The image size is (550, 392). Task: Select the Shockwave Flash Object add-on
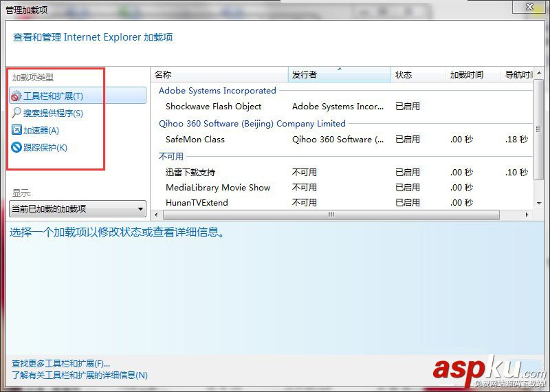213,107
